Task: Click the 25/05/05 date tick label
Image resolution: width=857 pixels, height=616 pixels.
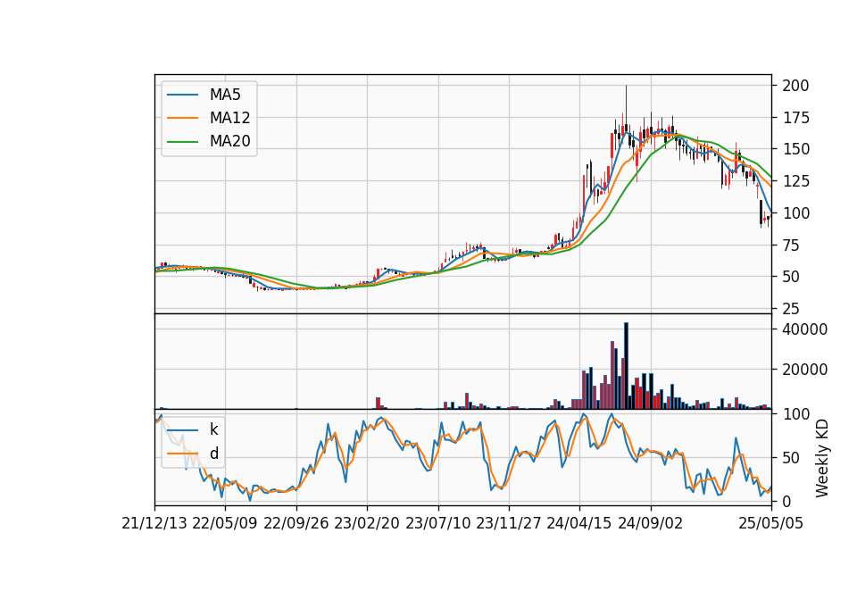Action: tap(771, 523)
